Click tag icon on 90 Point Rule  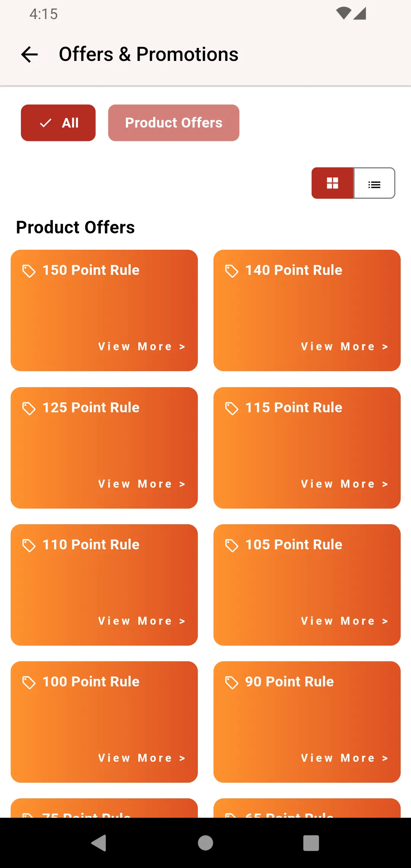coord(232,683)
